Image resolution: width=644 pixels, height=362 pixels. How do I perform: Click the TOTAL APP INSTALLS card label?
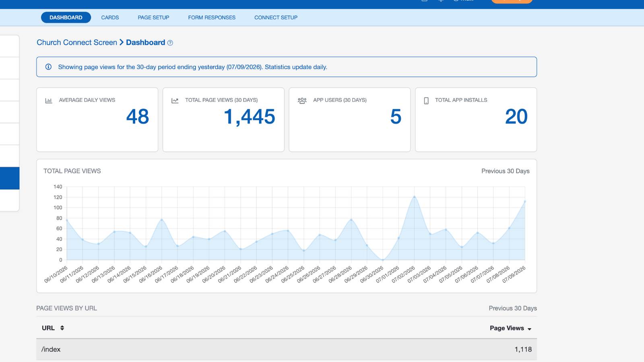click(461, 100)
